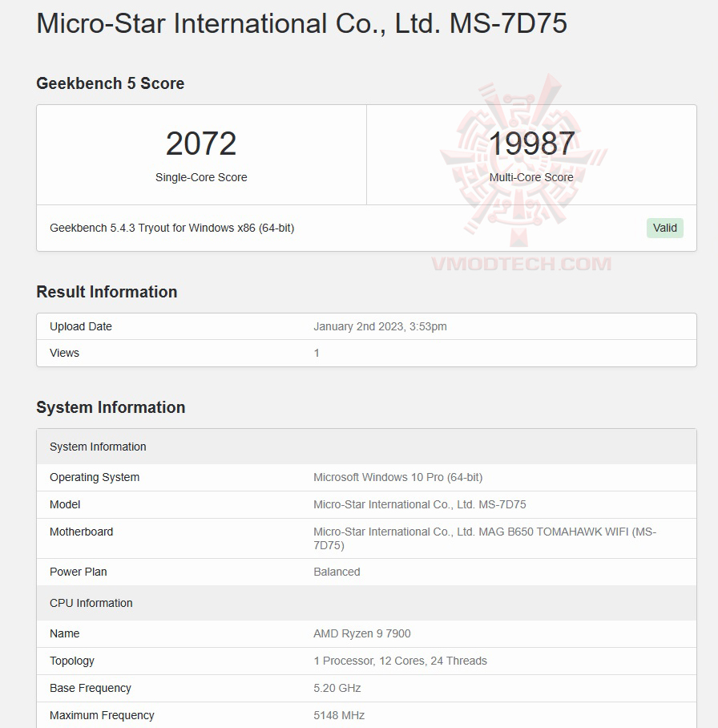Click the Maximum Frequency label
Image resolution: width=718 pixels, height=728 pixels.
(x=102, y=715)
